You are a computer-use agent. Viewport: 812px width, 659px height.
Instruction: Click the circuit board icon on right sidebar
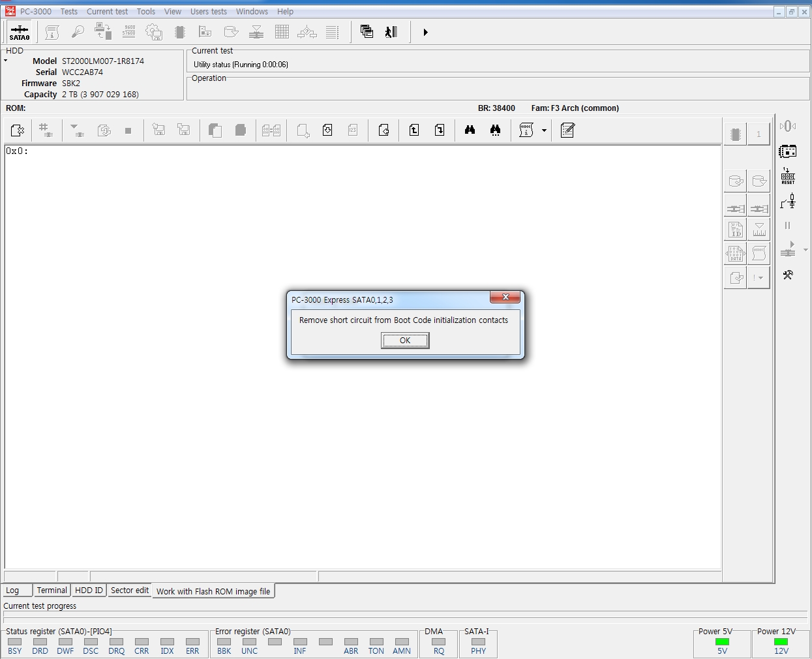(x=788, y=151)
